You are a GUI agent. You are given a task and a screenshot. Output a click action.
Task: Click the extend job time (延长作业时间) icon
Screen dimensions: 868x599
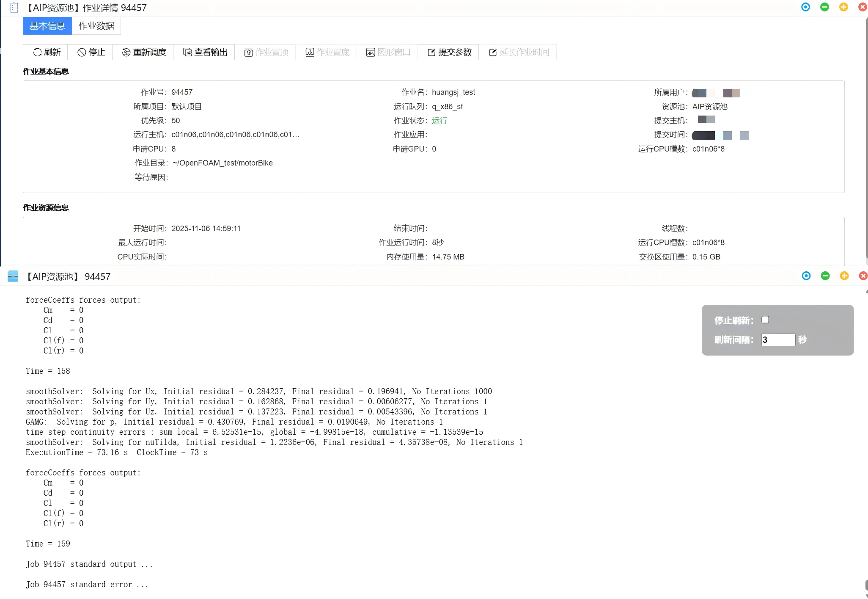tap(493, 52)
